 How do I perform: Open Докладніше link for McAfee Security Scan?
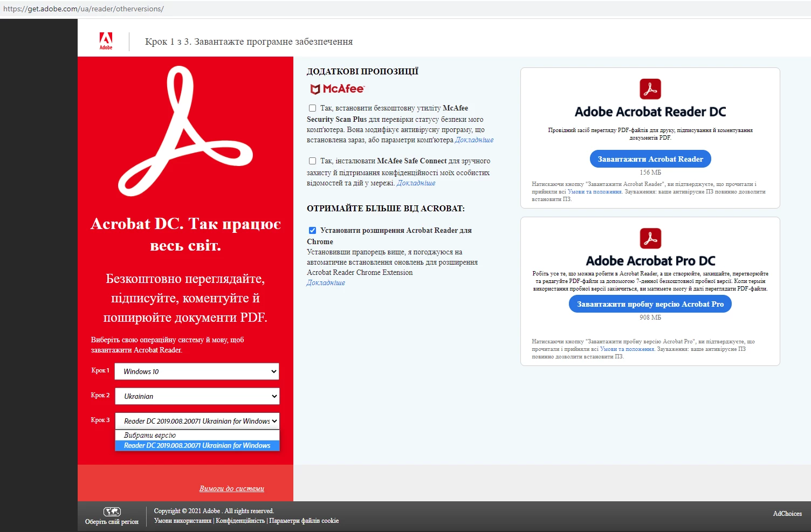[x=475, y=140]
